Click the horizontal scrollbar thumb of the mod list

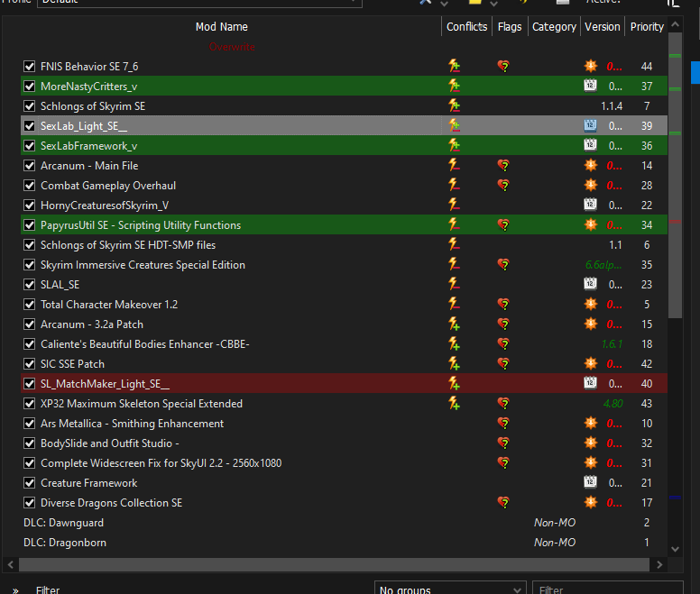click(x=334, y=564)
